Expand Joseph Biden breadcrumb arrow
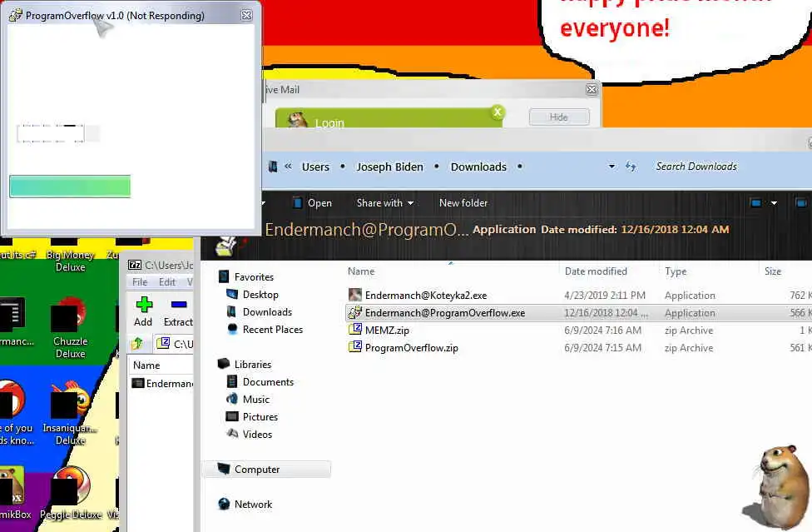The width and height of the screenshot is (812, 532). 437,167
